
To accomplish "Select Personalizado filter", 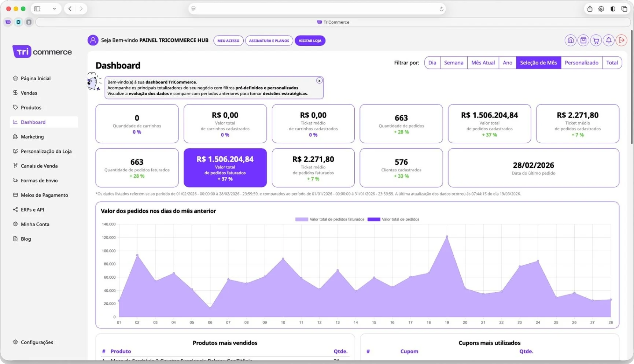I will click(582, 63).
